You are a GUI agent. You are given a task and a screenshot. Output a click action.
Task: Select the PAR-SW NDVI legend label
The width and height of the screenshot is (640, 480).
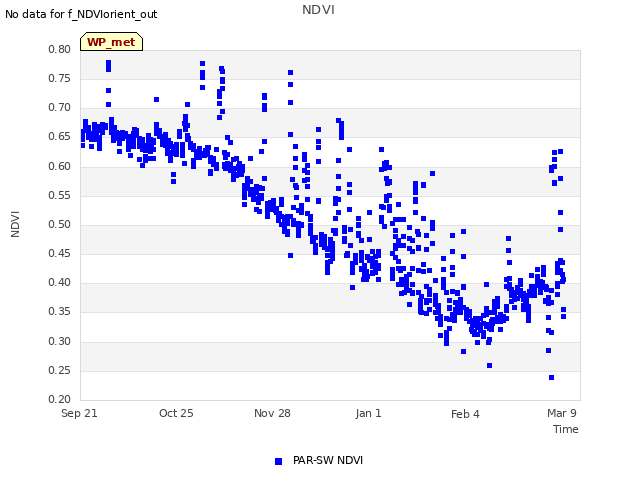328,460
